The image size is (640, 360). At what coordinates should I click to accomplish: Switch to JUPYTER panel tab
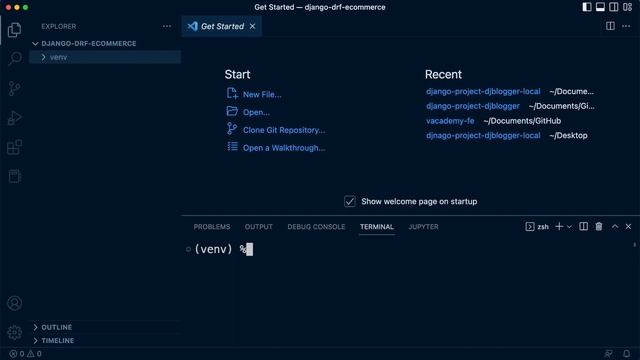point(424,227)
